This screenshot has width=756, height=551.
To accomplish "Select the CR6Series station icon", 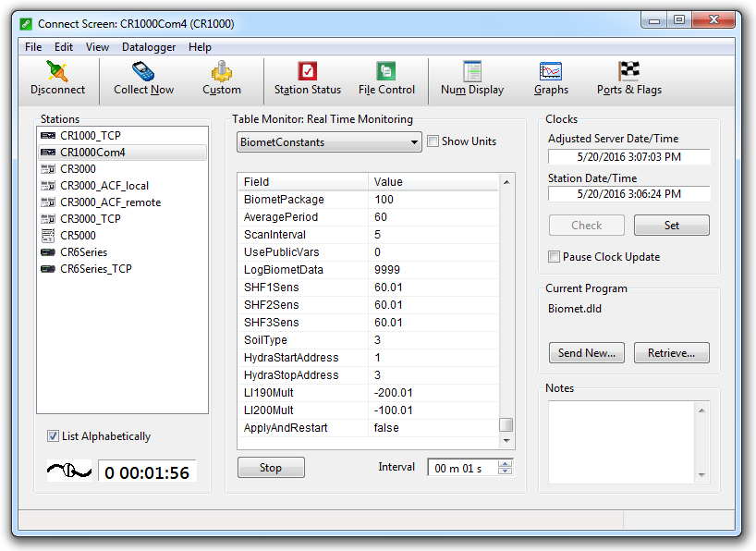I will 48,252.
